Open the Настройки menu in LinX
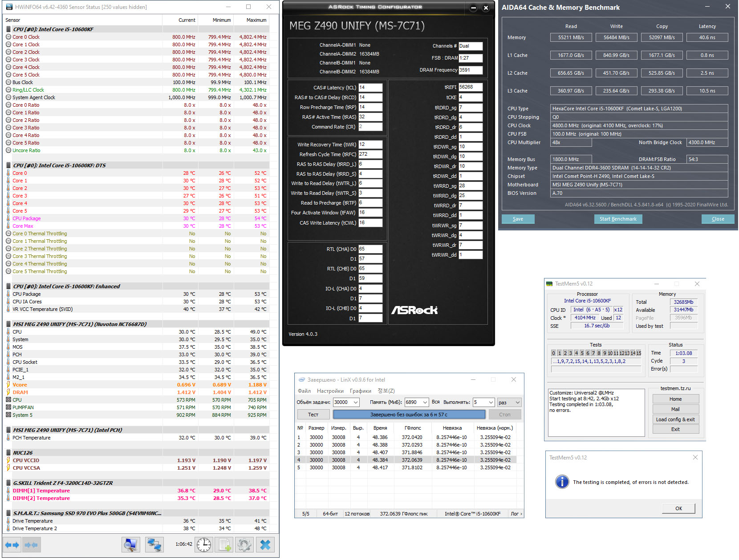The height and width of the screenshot is (560, 739). [330, 391]
